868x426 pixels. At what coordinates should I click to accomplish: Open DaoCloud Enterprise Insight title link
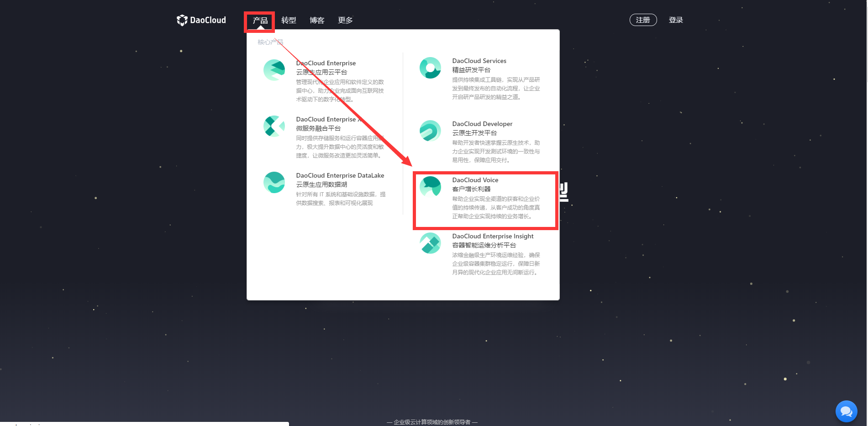pyautogui.click(x=493, y=236)
